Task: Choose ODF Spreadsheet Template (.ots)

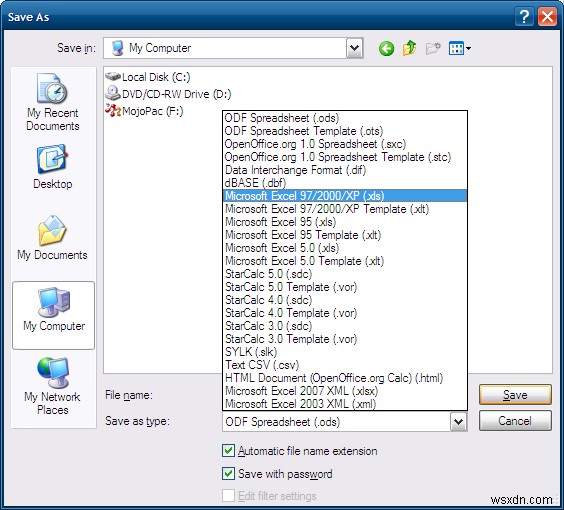Action: coord(345,131)
